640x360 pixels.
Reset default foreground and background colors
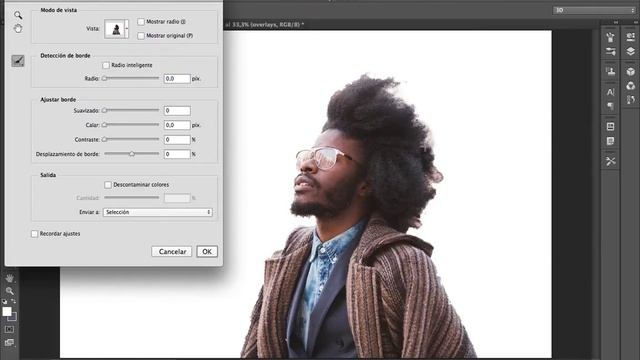4,302
